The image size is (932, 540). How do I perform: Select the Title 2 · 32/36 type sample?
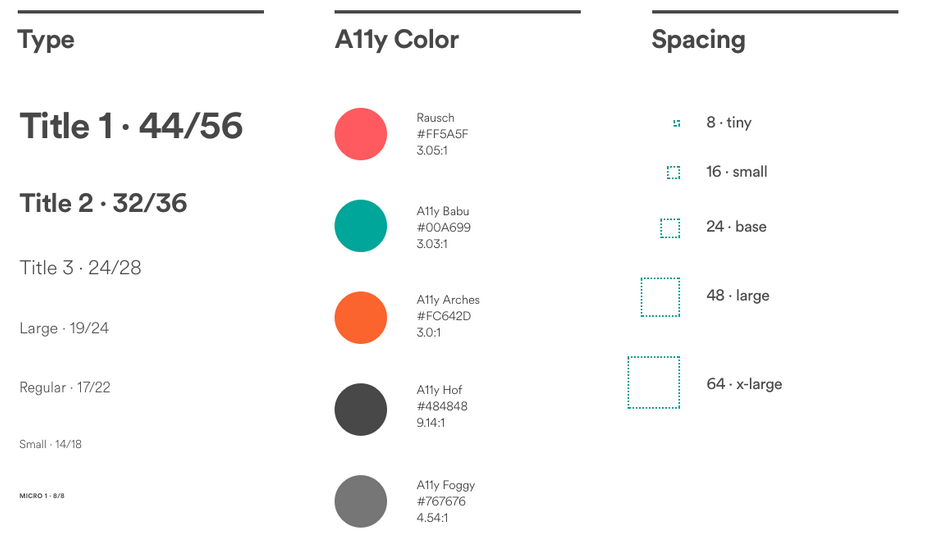tap(103, 203)
